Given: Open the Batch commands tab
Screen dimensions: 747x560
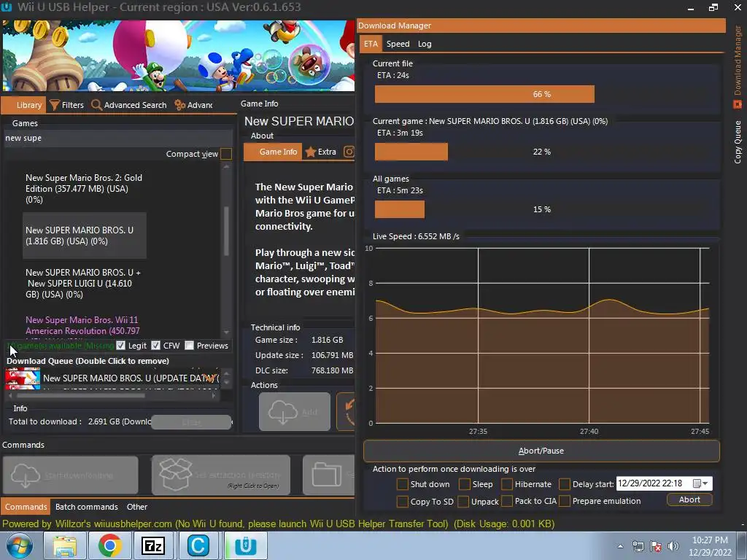Looking at the screenshot, I should [86, 507].
